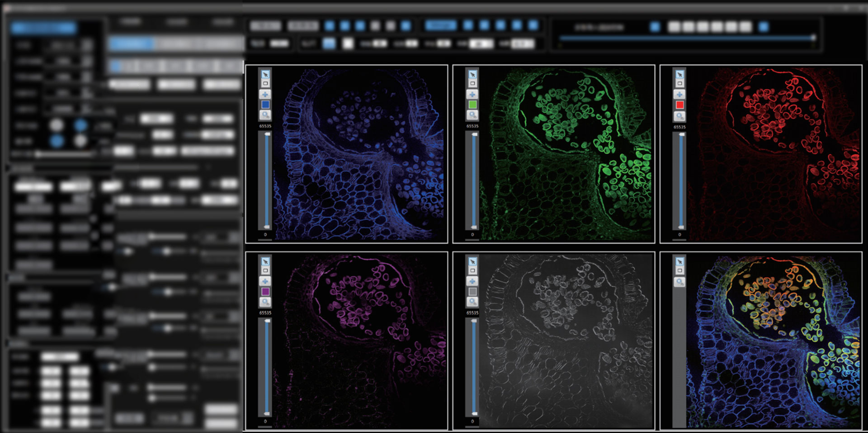This screenshot has height=433, width=868.
Task: Click the plus crosshair icon in blue channel panel
Action: (x=265, y=94)
